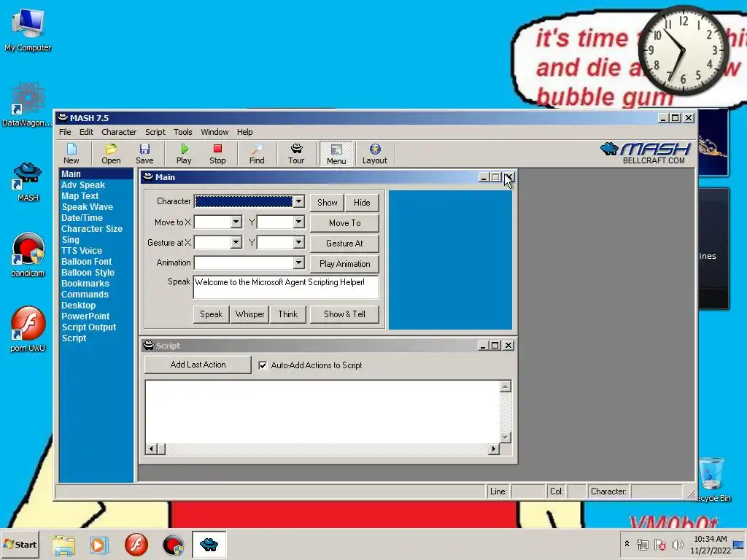Image resolution: width=747 pixels, height=560 pixels.
Task: Expand the Gesture at Y dropdown
Action: tap(298, 242)
